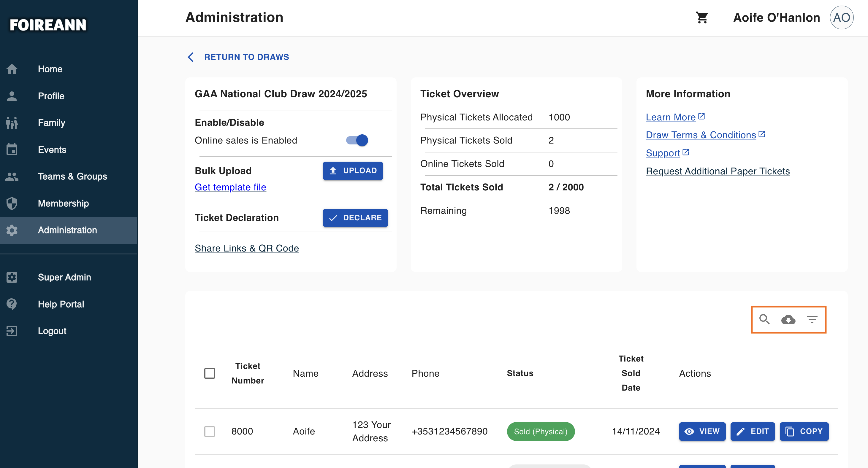Click external link icon beside Learn More

701,116
